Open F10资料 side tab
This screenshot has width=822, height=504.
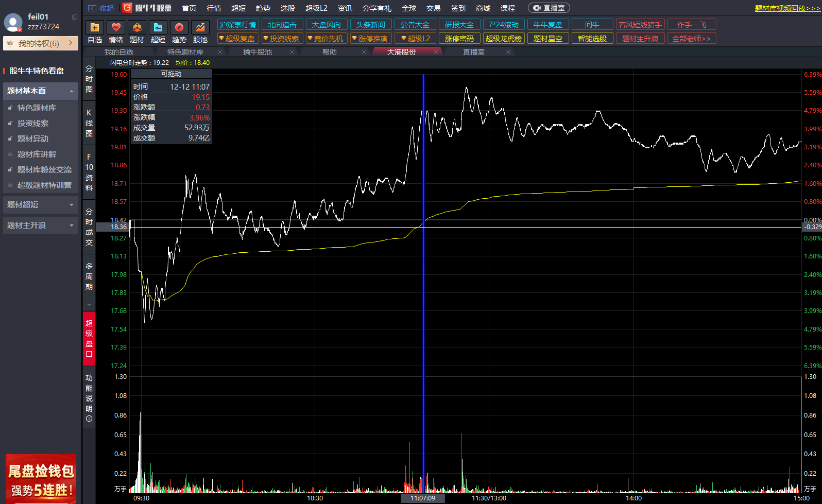pos(89,172)
